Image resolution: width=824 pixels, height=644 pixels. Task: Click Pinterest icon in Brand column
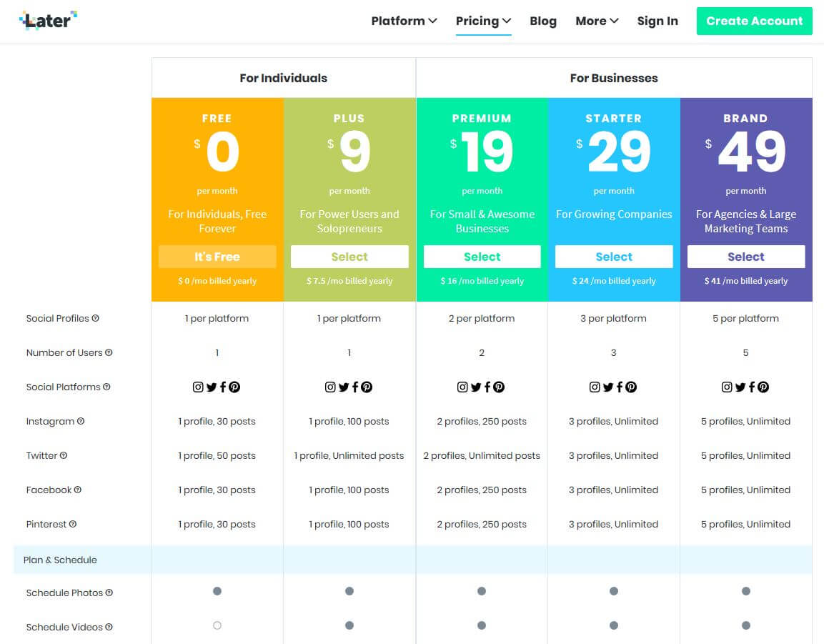tap(763, 387)
